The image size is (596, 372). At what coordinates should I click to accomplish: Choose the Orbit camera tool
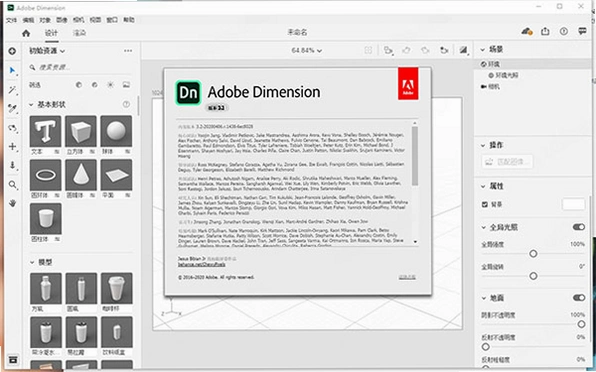tap(13, 128)
